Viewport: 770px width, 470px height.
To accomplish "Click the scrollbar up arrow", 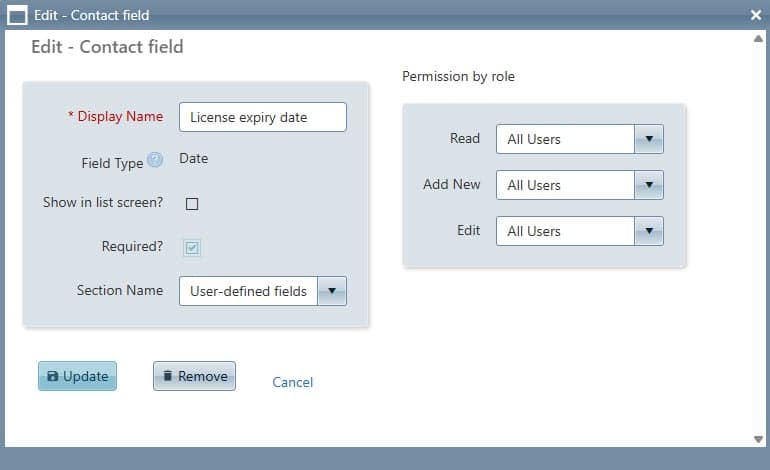I will (758, 38).
